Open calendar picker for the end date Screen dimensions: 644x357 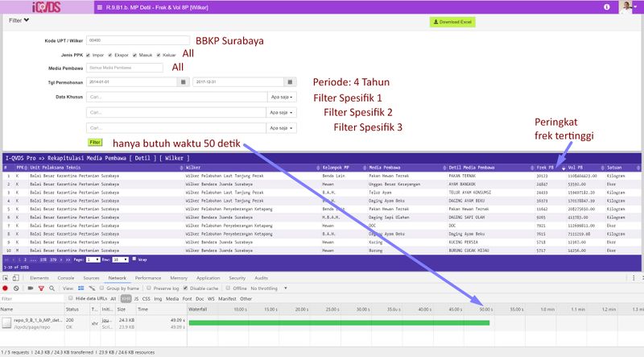290,82
